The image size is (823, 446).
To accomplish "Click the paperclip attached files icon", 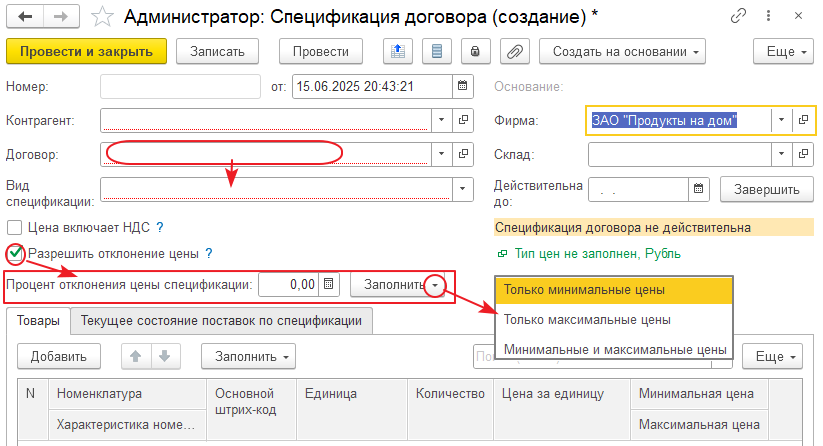I will pyautogui.click(x=515, y=51).
